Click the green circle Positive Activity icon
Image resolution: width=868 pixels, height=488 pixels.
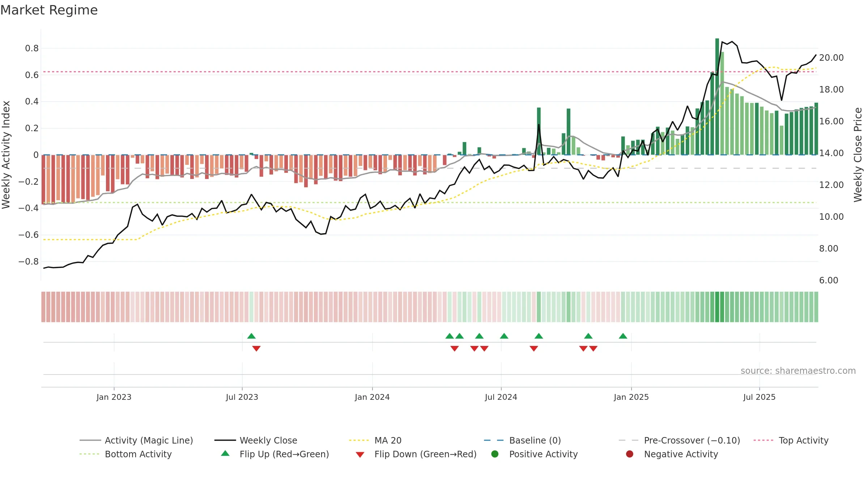495,454
